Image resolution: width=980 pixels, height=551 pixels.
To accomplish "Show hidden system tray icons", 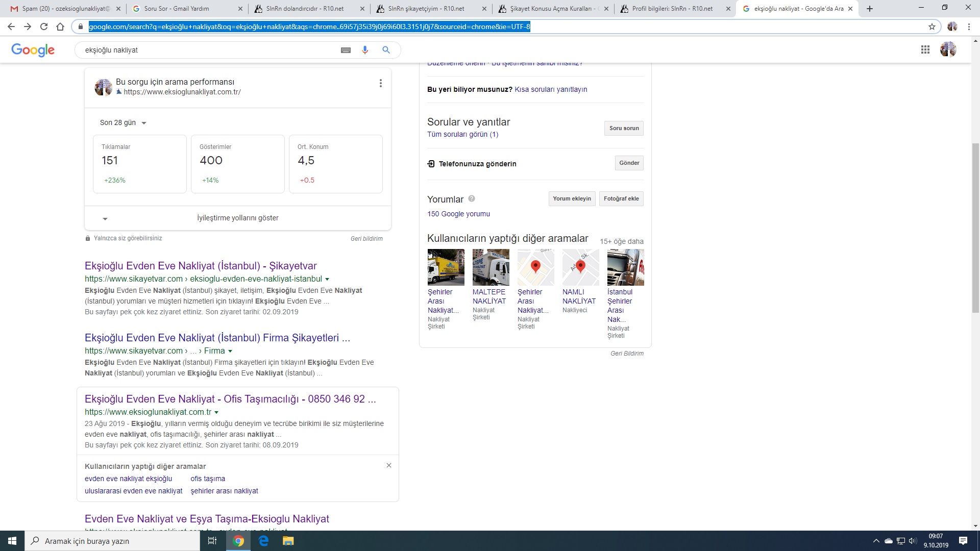I will coord(876,541).
